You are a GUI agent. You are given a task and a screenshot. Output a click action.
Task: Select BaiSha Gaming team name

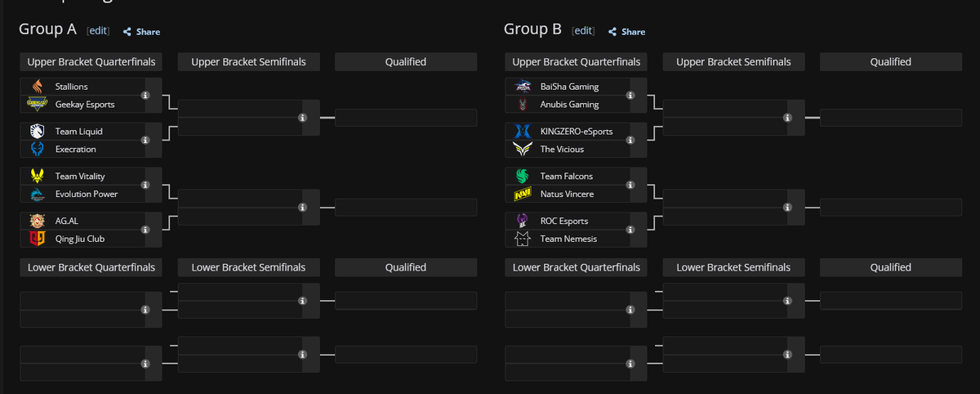coord(569,87)
